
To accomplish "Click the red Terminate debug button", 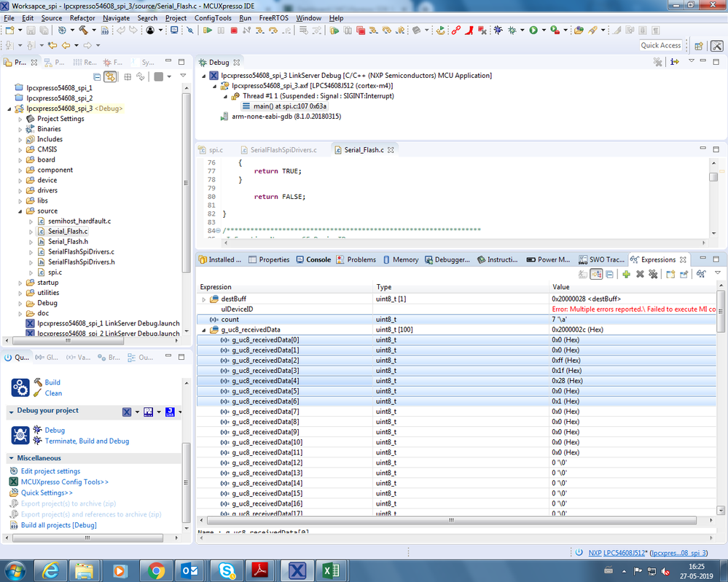I will click(234, 30).
